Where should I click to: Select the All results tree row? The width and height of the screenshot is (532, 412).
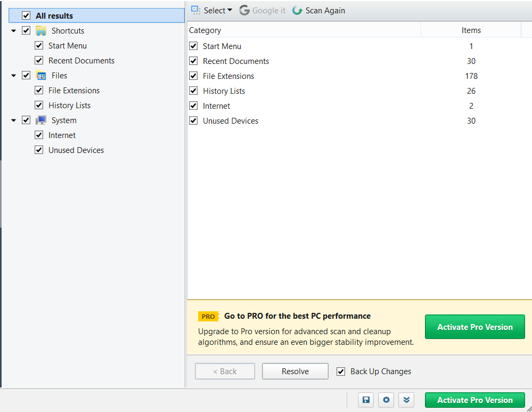97,15
